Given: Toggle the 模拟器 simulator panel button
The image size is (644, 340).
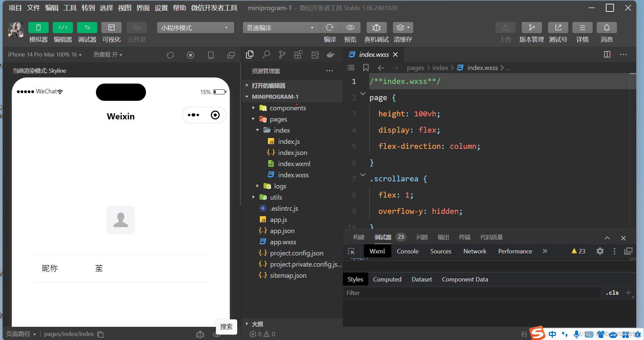Looking at the screenshot, I should point(38,28).
